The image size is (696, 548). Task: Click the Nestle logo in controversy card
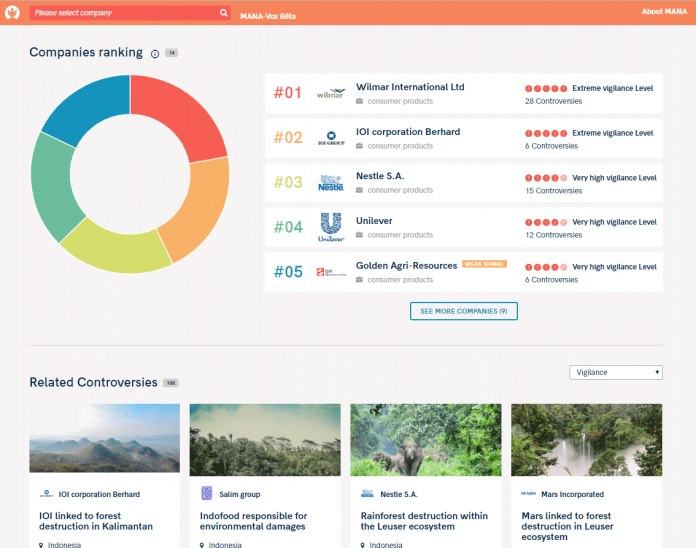click(x=367, y=493)
